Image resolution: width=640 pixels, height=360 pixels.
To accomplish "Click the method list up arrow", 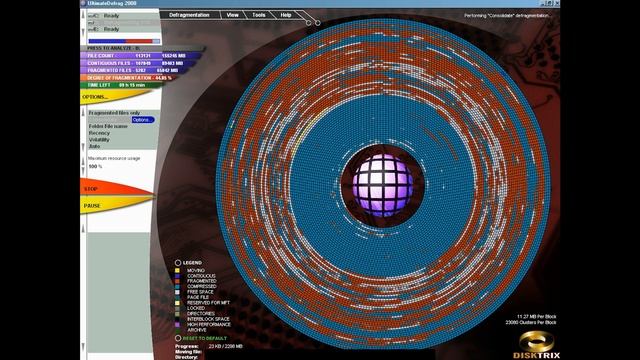I will pyautogui.click(x=84, y=113).
